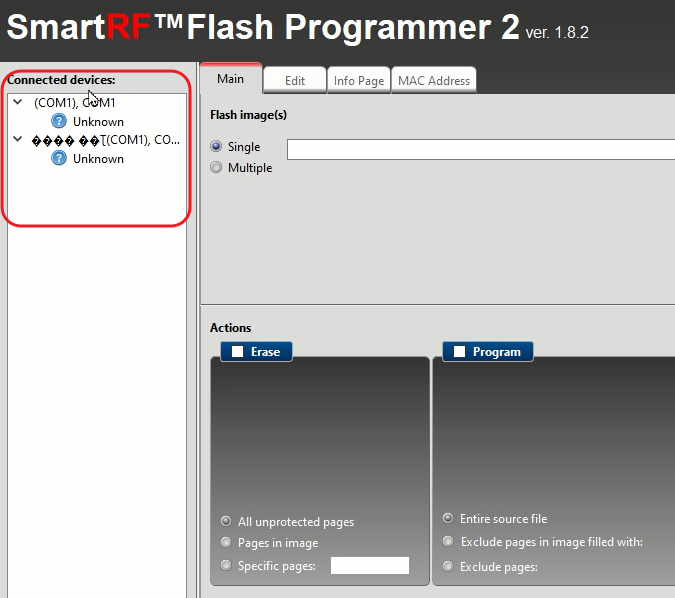
Task: Choose All unprotected pages erase option
Action: click(226, 521)
